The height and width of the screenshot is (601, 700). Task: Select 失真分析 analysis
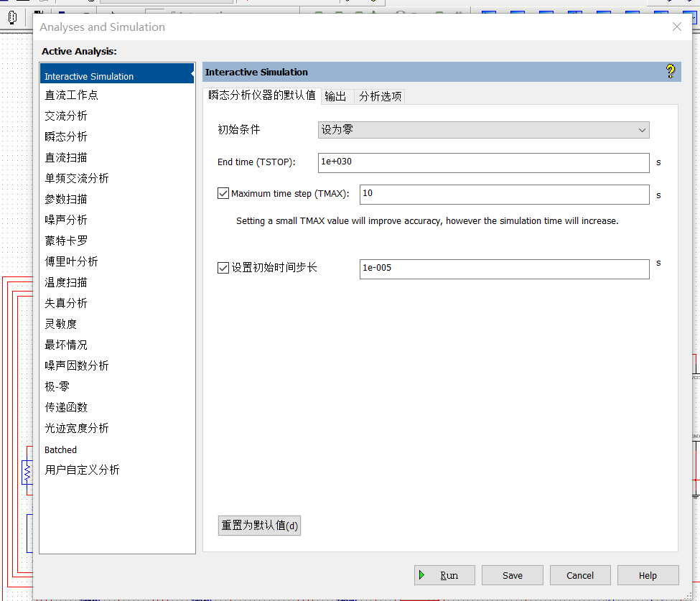pos(66,303)
